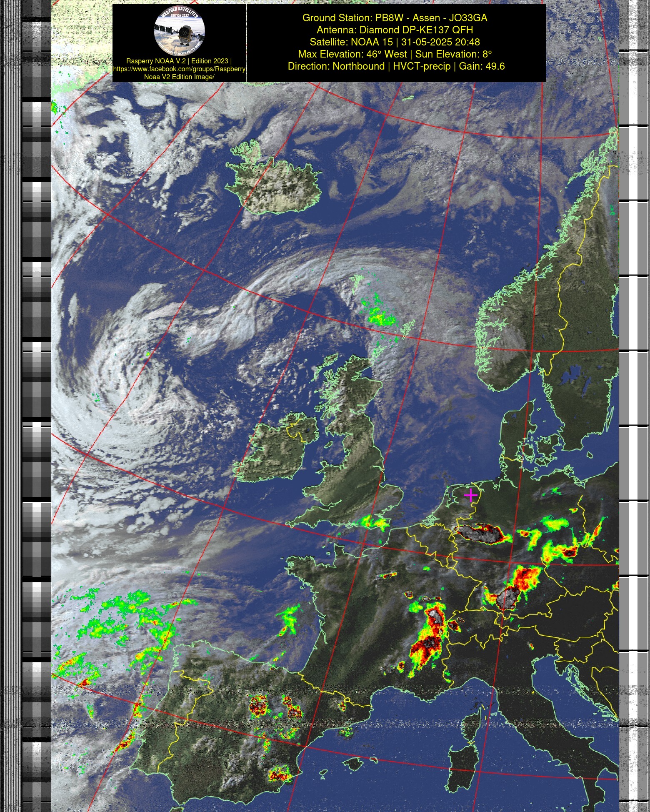
Task: Click the "Satellite: NOAA 15 | 31-05-2025 20:48" line
Action: [395, 42]
